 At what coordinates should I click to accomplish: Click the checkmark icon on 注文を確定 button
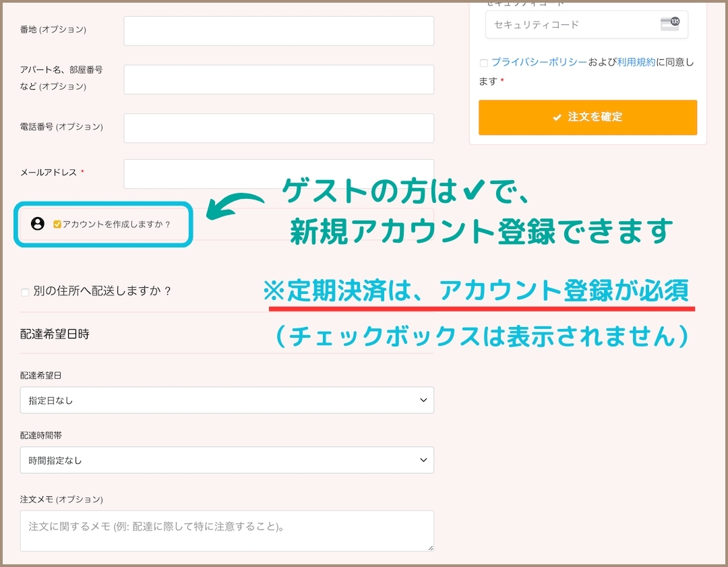click(x=557, y=117)
